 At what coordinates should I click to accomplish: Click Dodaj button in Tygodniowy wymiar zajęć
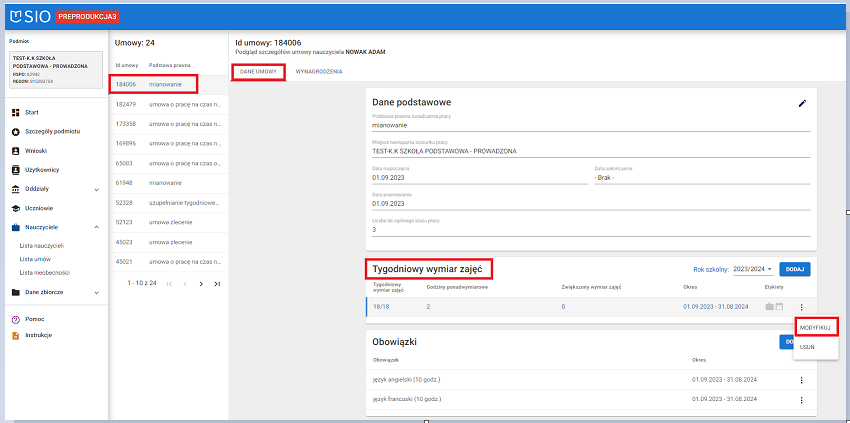coord(794,269)
